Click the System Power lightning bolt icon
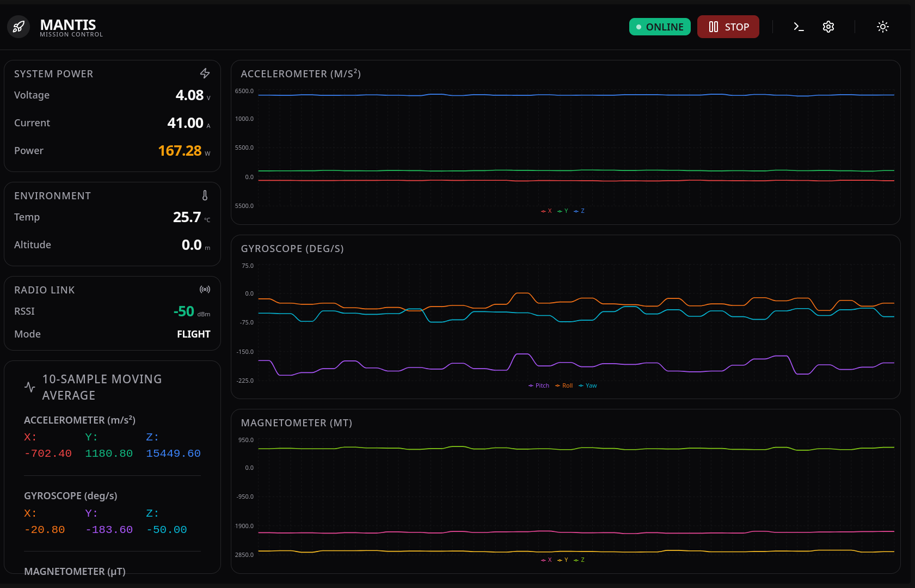 [205, 73]
